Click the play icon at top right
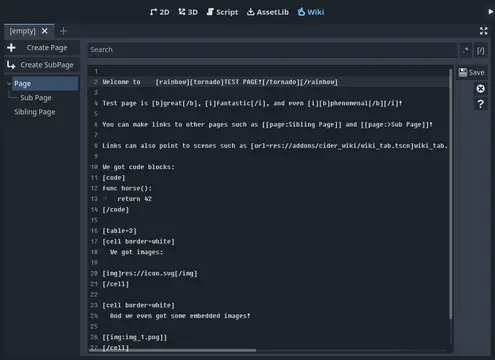The image size is (495, 360). [491, 12]
